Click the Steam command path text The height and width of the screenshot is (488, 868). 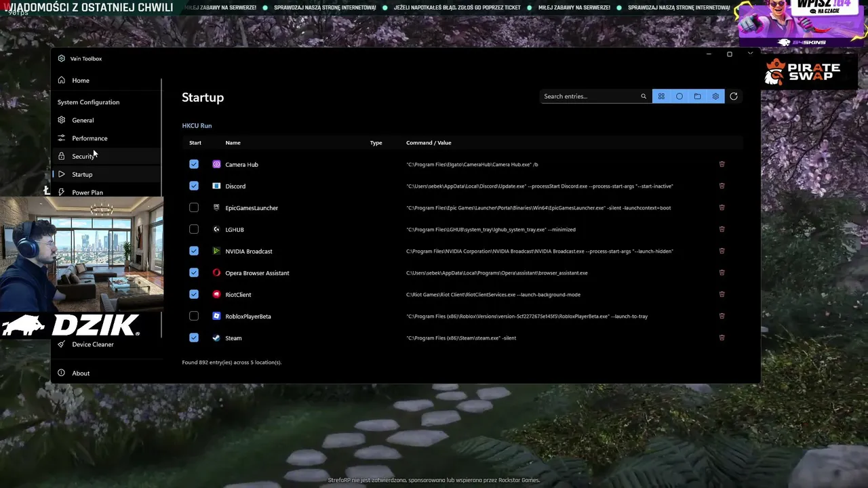[461, 338]
